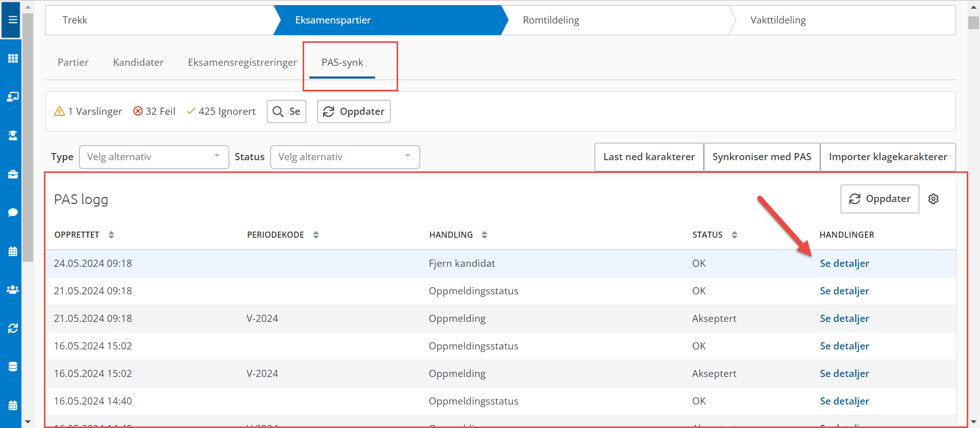Switch to the Kandidater tab

pos(138,62)
